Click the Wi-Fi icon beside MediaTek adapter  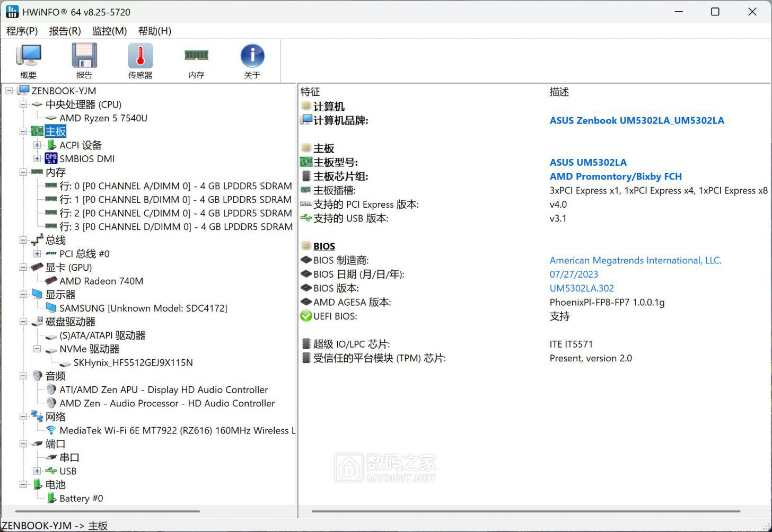[x=51, y=430]
